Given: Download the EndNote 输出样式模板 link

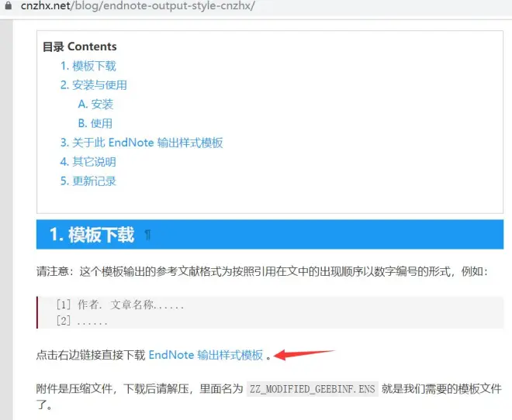Looking at the screenshot, I should point(206,355).
